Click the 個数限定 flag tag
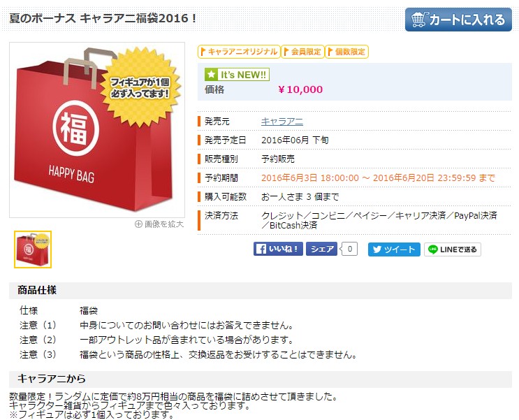 click(346, 52)
